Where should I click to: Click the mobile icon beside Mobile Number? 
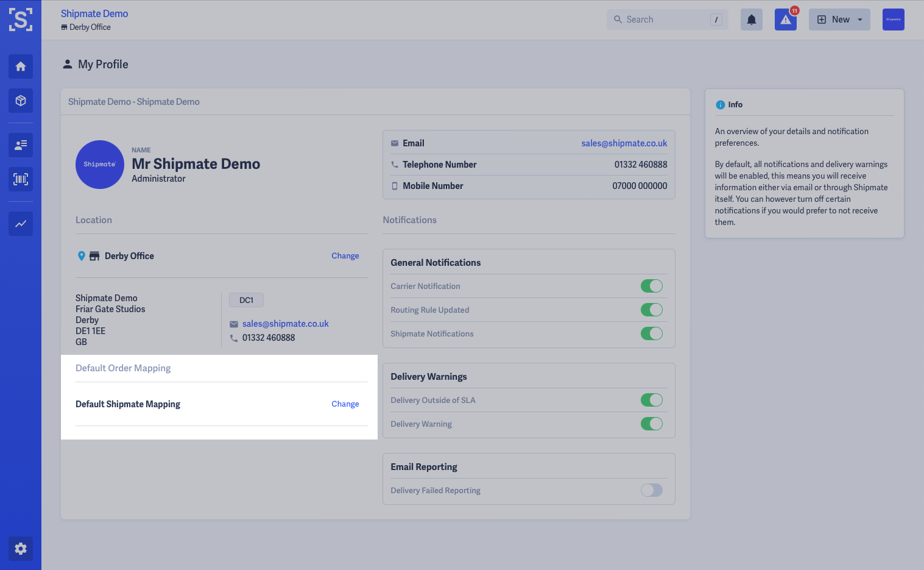pyautogui.click(x=395, y=186)
